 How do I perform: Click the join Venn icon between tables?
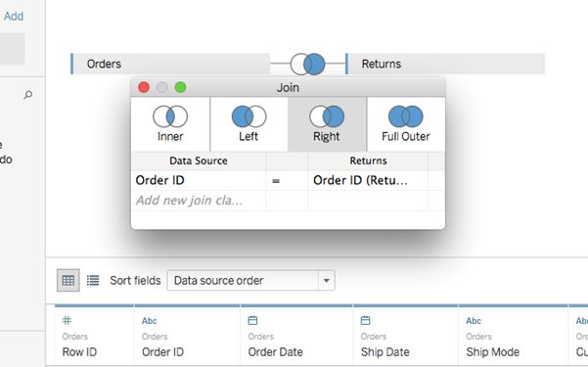307,64
